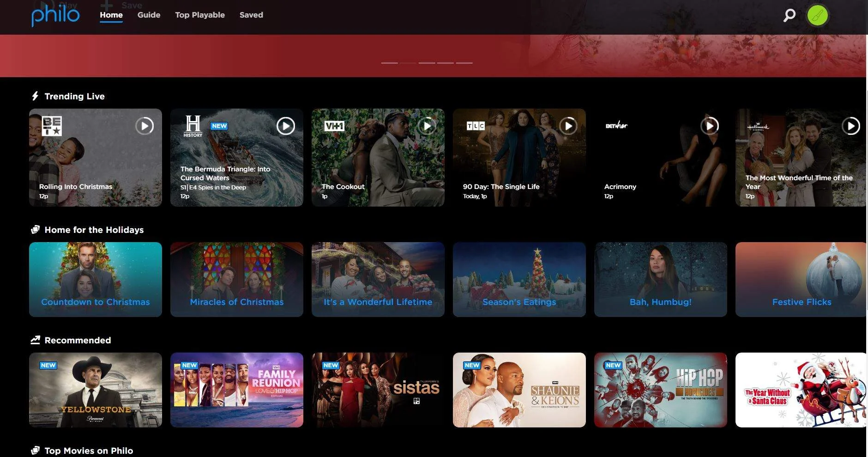Click the Top Movies on Philo collection icon
Viewport: 868px width, 457px height.
(35, 451)
